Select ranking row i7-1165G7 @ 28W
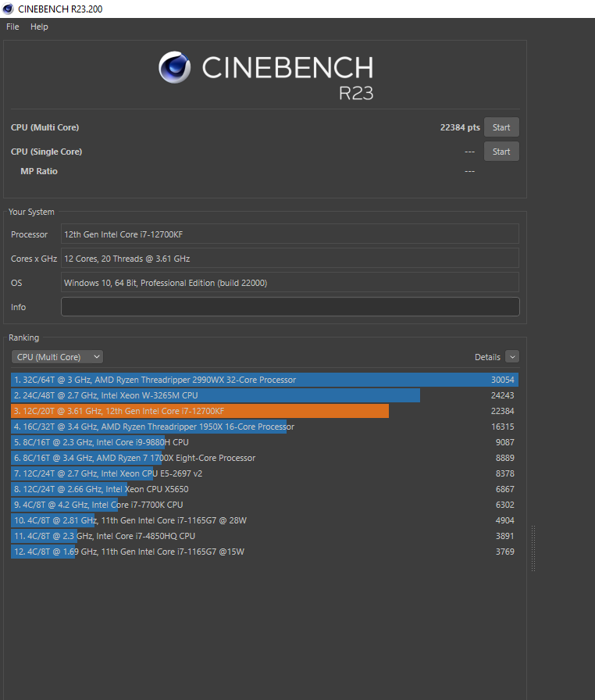The width and height of the screenshot is (595, 700). coord(265,520)
